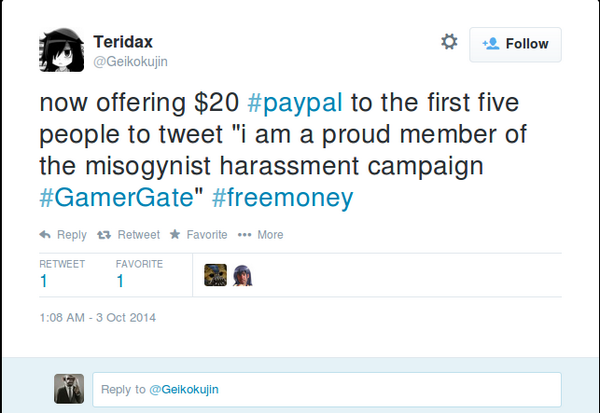Viewport: 600px width, 413px height.
Task: Click the second small avatar next to the counts
Action: (243, 275)
